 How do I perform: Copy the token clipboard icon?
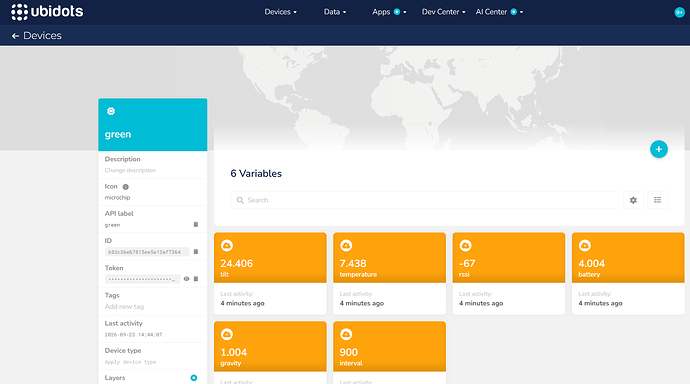pyautogui.click(x=196, y=279)
